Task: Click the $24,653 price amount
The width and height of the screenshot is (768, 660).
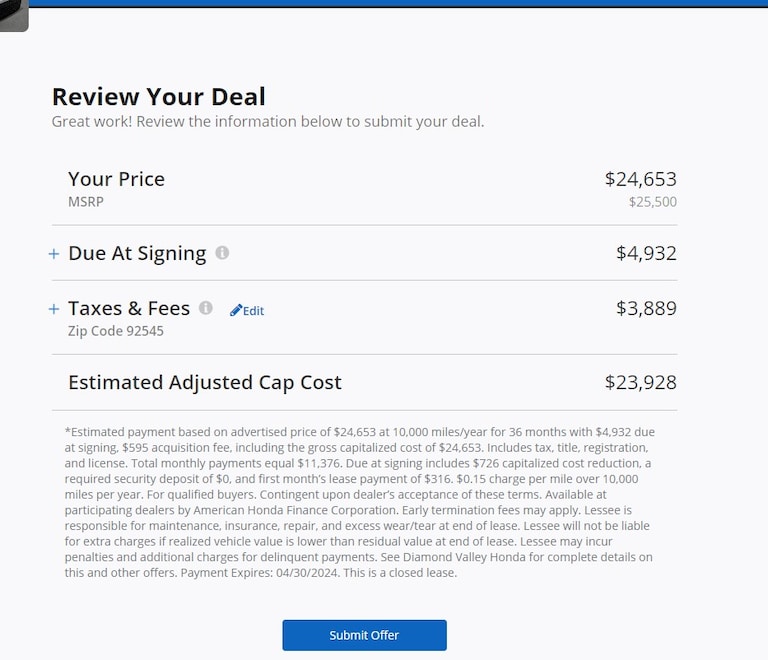Action: pos(640,179)
